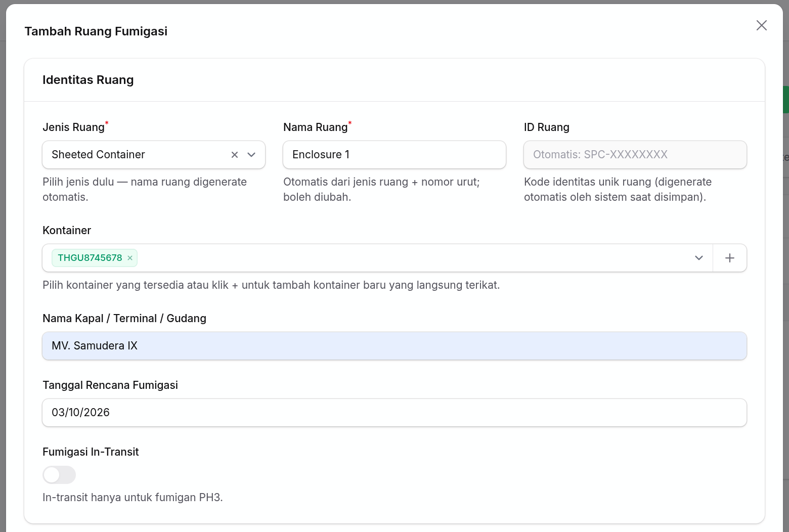Click the Tanggal Rencana Fumigasi label

point(110,385)
